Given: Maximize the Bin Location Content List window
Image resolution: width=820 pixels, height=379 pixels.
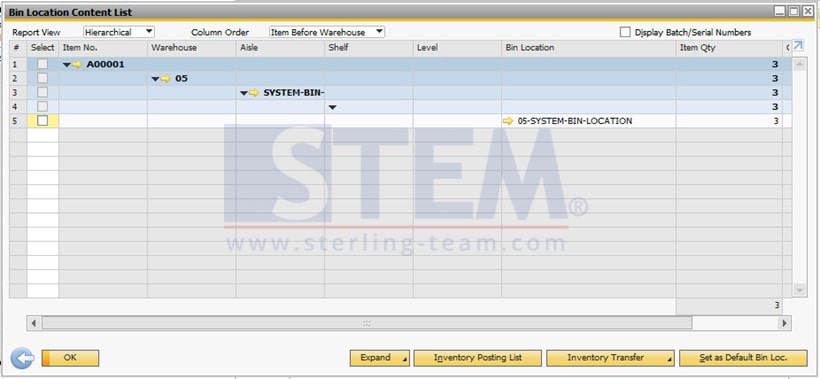Looking at the screenshot, I should 794,11.
